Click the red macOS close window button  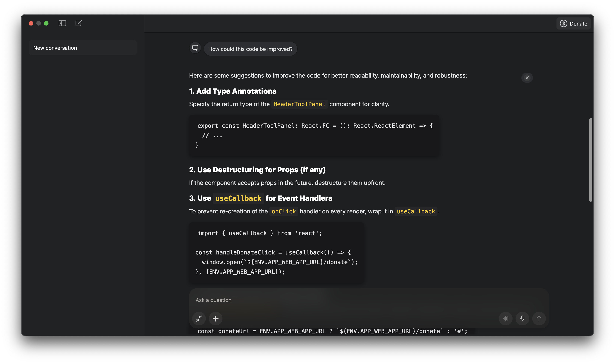tap(31, 23)
